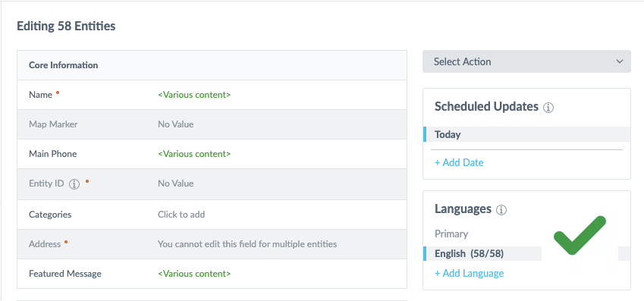Click the + Add Language link
This screenshot has height=301, width=644.
tap(469, 273)
